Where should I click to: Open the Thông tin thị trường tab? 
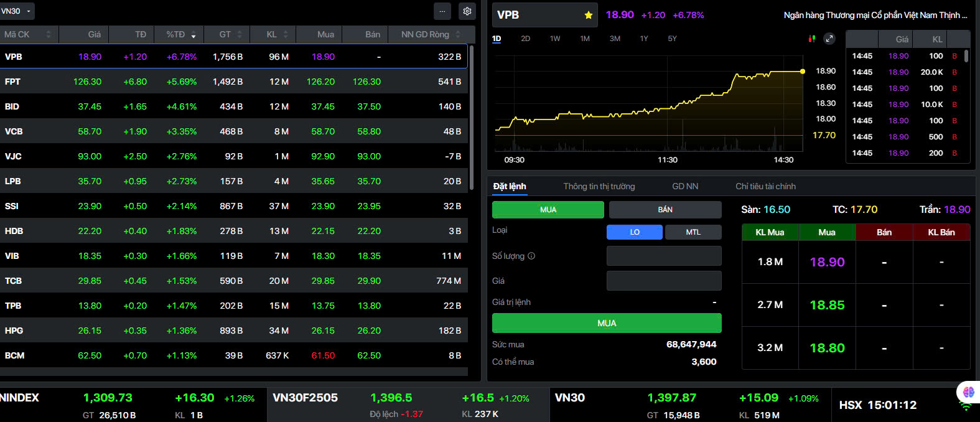pyautogui.click(x=599, y=186)
